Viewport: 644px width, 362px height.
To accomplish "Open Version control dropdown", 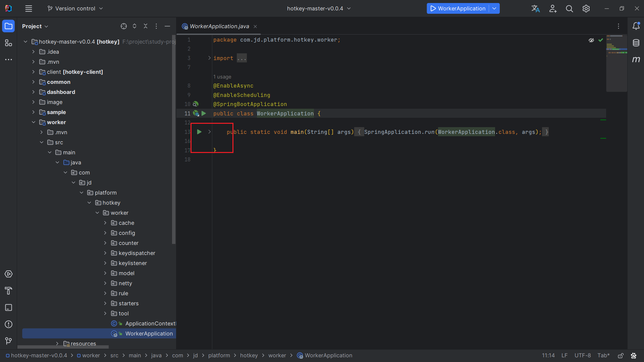I will [75, 9].
